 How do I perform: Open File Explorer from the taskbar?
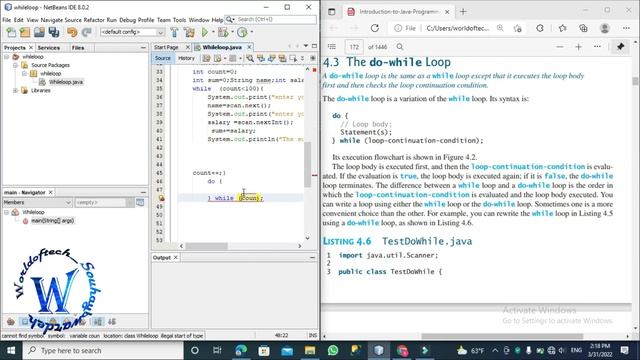click(x=310, y=350)
